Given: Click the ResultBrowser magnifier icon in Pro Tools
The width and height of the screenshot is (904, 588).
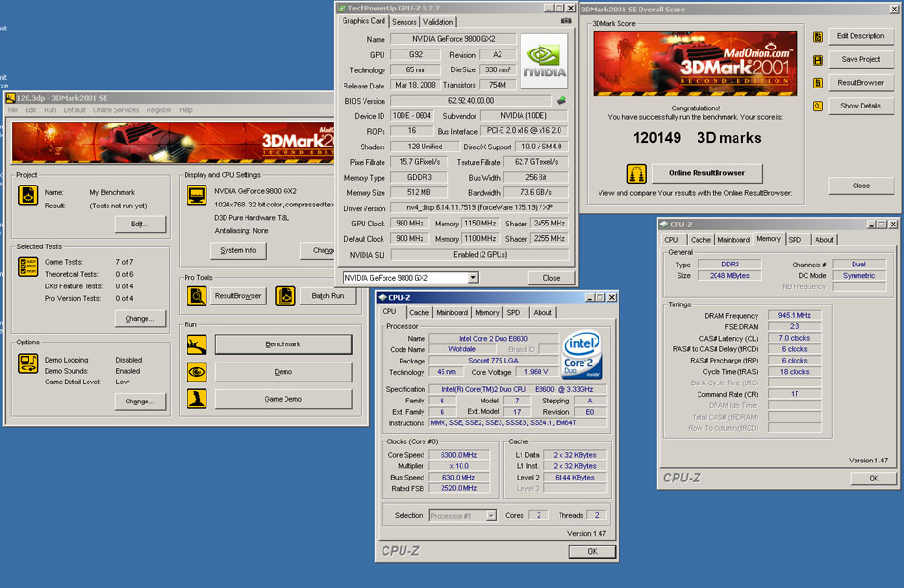Looking at the screenshot, I should 197,296.
